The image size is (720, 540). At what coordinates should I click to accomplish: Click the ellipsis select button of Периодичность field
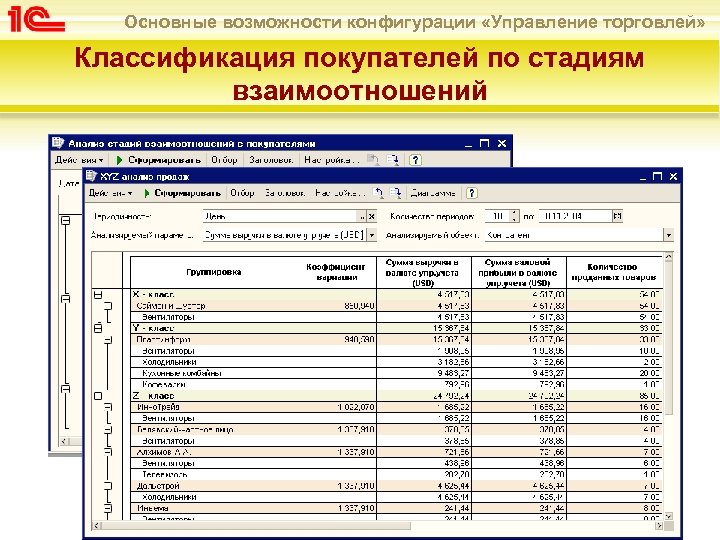(x=362, y=216)
